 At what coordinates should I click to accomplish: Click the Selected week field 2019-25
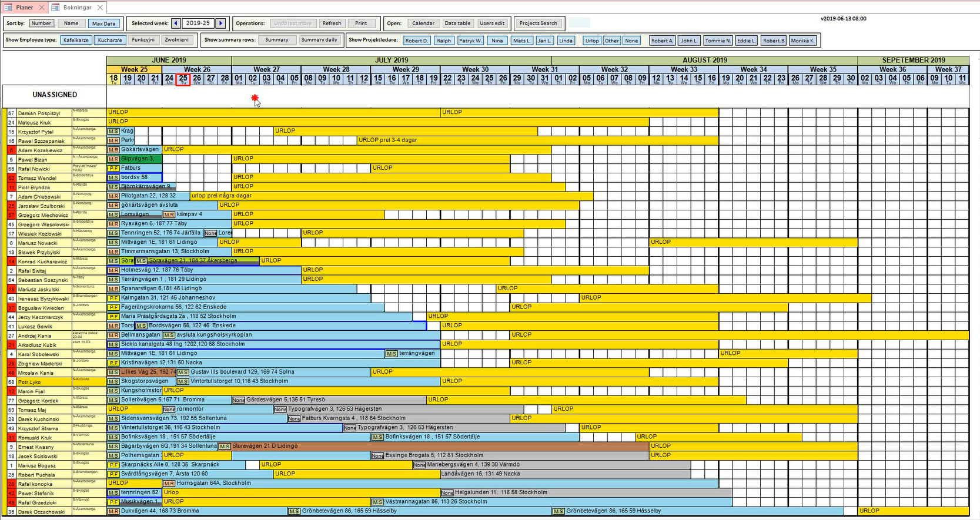click(x=198, y=24)
